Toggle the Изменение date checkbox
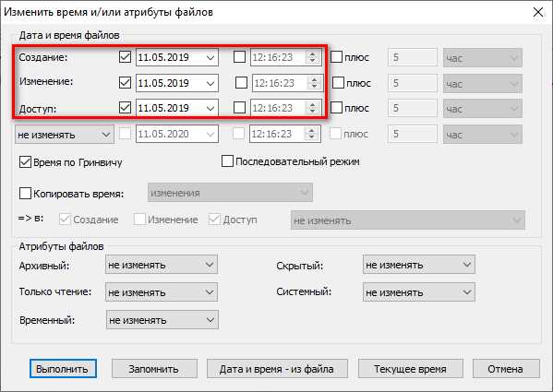The width and height of the screenshot is (553, 392). (125, 83)
